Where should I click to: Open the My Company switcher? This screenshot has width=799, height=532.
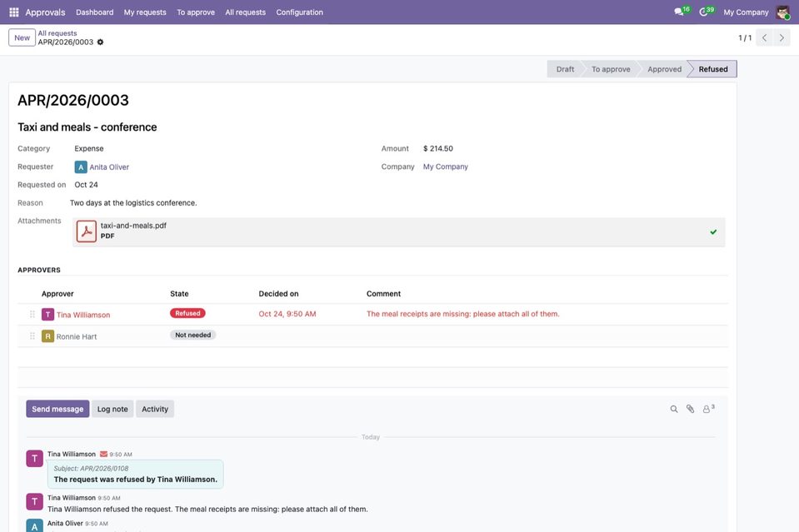[x=746, y=12]
